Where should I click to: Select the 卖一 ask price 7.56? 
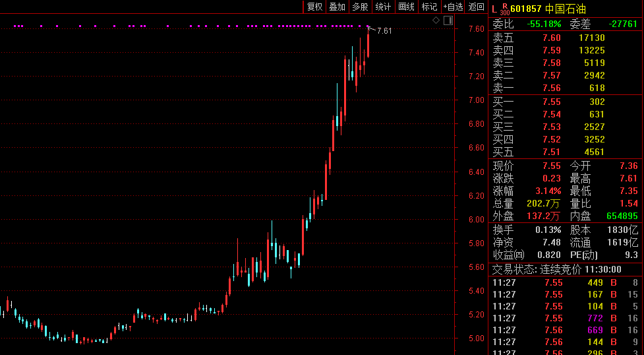pyautogui.click(x=551, y=88)
